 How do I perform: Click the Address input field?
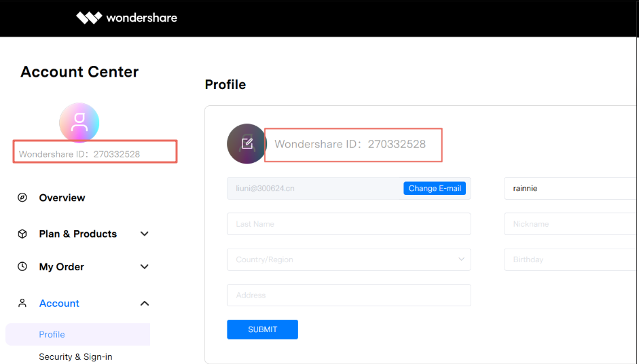pos(349,295)
